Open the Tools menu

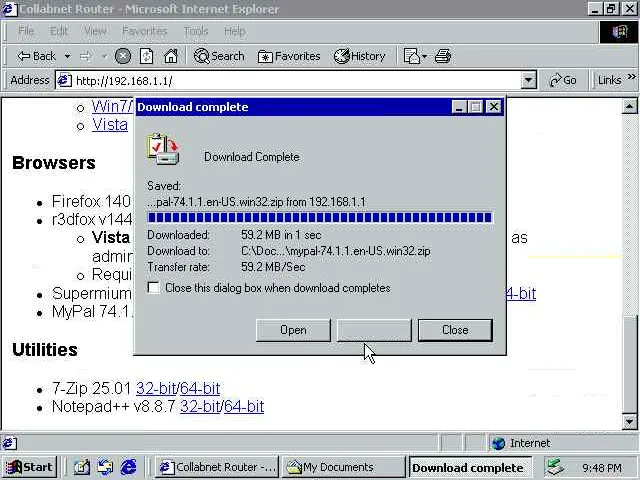196,31
